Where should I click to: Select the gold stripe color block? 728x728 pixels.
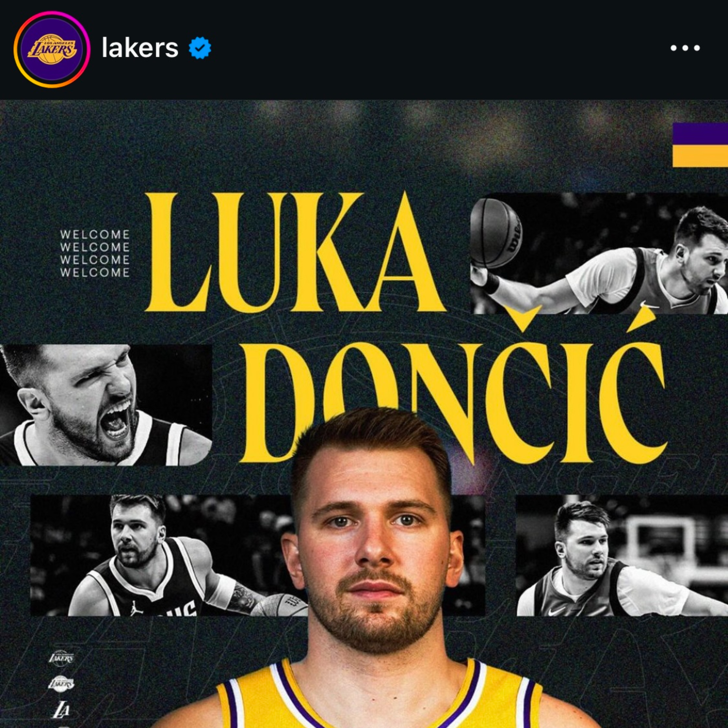700,156
